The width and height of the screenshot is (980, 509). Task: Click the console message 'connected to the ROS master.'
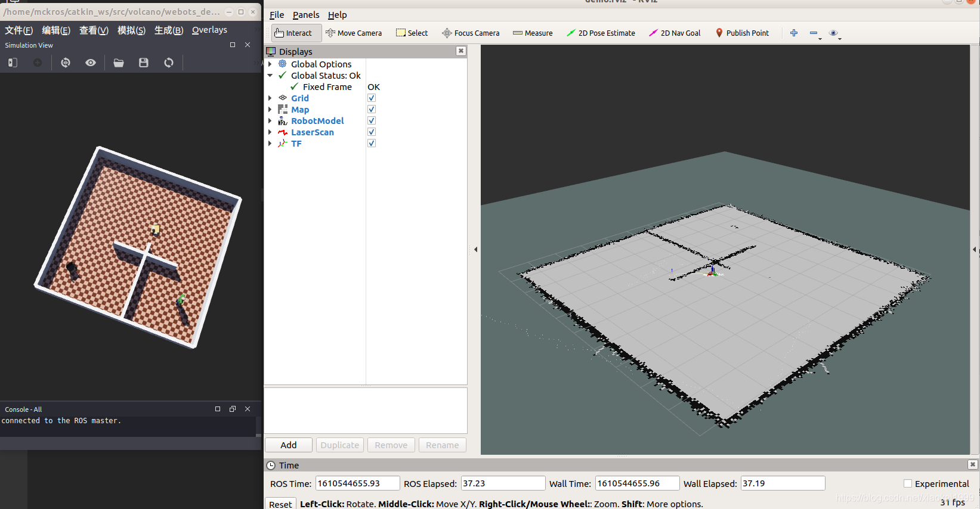tap(61, 421)
